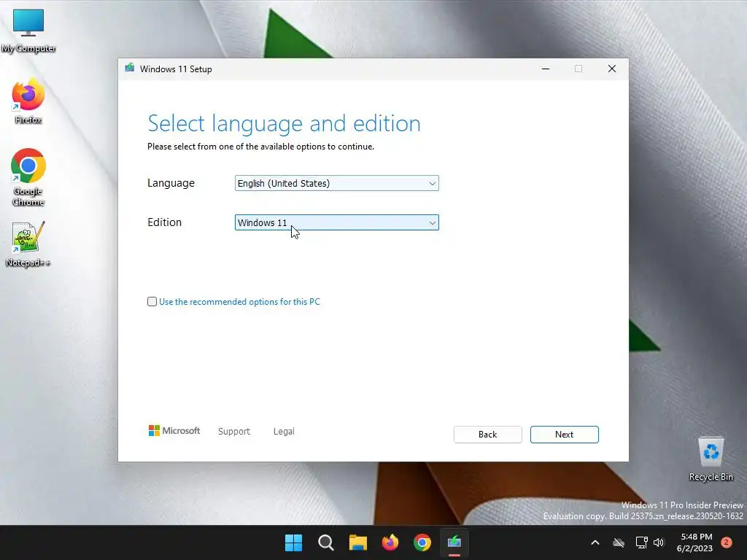Launch Firefox from the taskbar
The image size is (747, 560).
[x=390, y=542]
